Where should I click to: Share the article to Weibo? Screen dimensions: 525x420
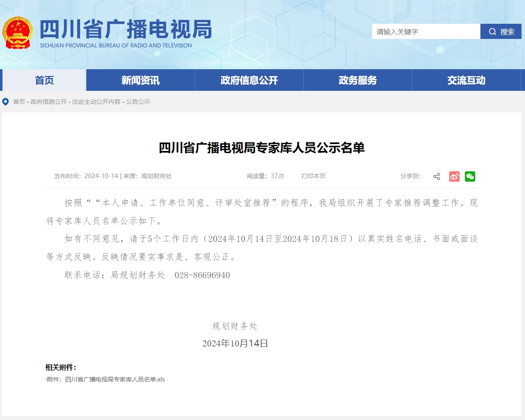pyautogui.click(x=454, y=176)
